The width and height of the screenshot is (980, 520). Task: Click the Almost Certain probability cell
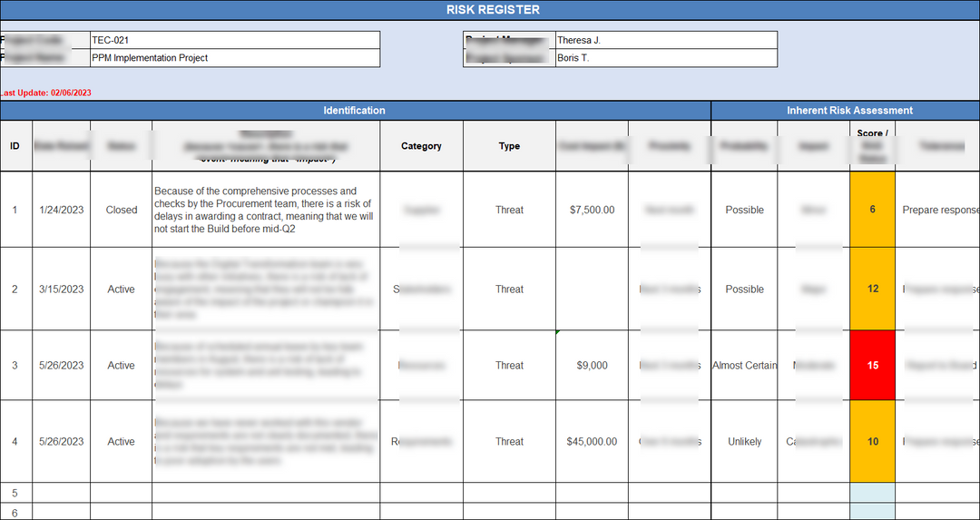coord(744,366)
